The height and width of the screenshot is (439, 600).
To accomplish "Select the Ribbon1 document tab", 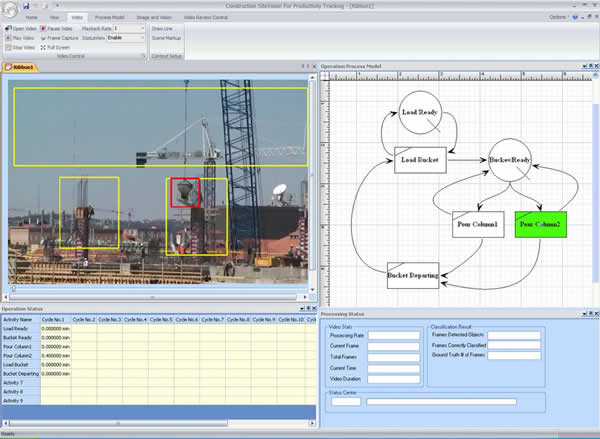I will pyautogui.click(x=24, y=68).
